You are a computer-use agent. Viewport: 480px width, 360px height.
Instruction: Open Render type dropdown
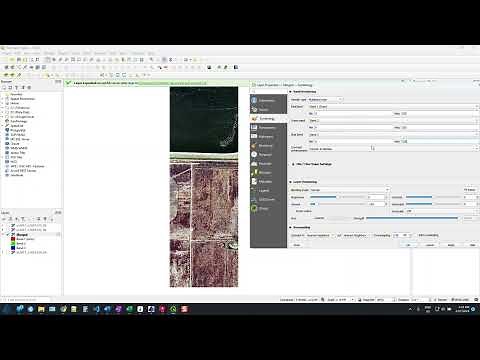click(x=325, y=99)
